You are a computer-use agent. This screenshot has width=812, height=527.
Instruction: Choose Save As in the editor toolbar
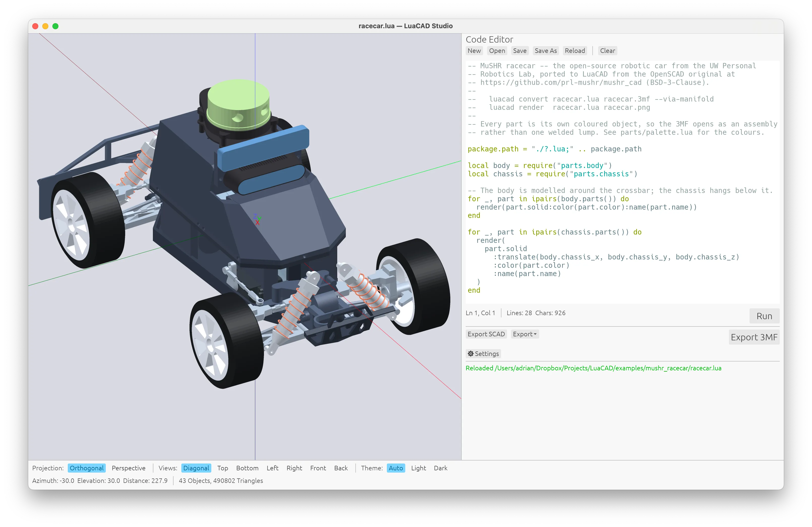click(546, 51)
